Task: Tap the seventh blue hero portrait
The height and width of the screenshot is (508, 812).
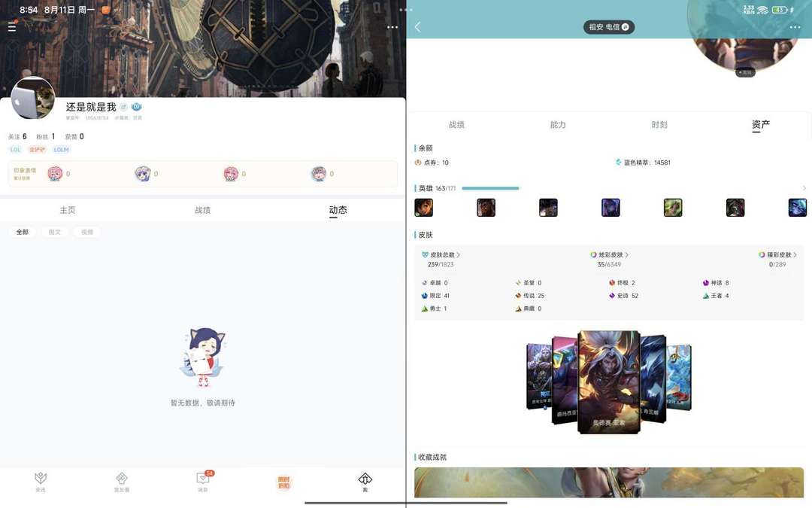Action: pos(798,208)
